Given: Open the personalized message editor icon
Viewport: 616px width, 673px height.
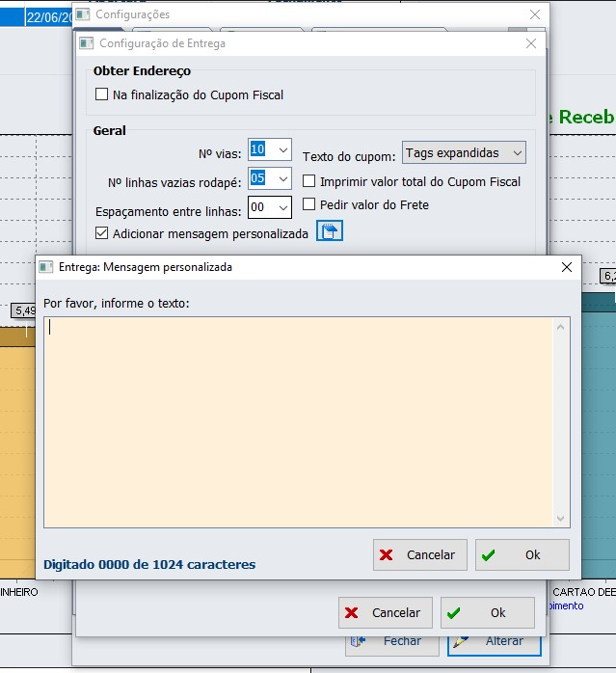Looking at the screenshot, I should pyautogui.click(x=330, y=231).
